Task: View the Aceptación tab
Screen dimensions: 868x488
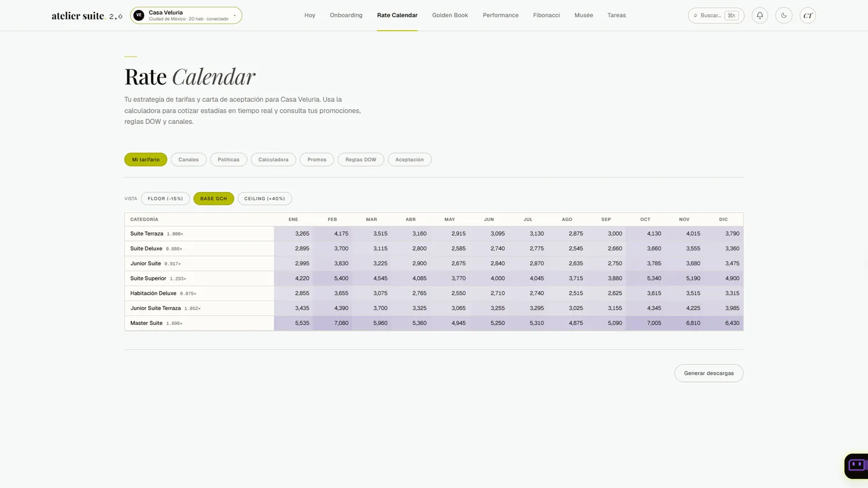Action: tap(410, 160)
